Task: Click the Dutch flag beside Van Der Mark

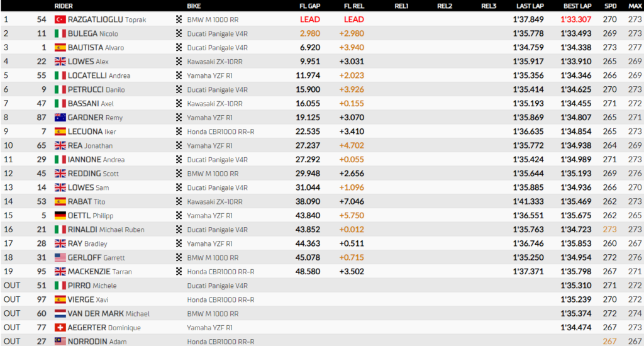Action: [x=61, y=313]
